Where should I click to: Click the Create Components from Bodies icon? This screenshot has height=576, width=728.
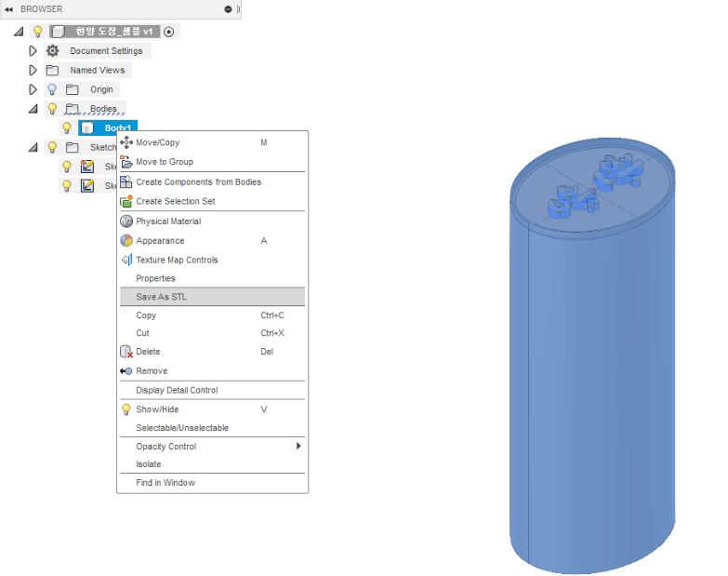126,181
